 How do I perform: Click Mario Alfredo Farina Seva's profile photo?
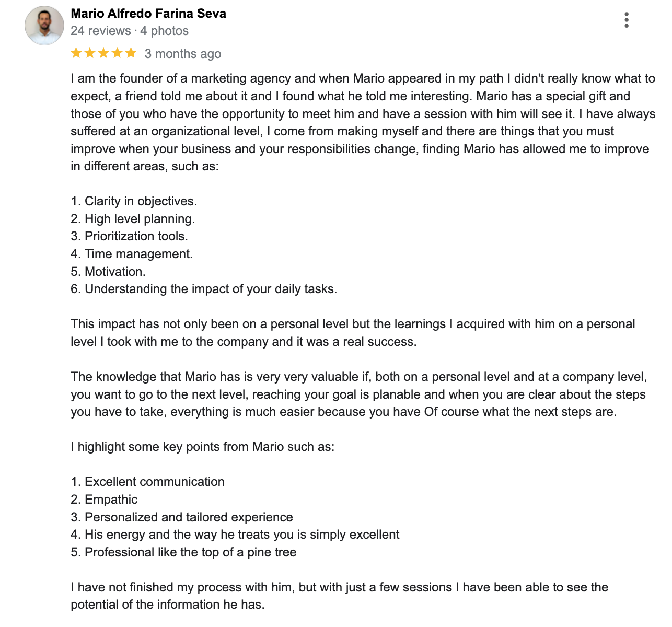44,25
